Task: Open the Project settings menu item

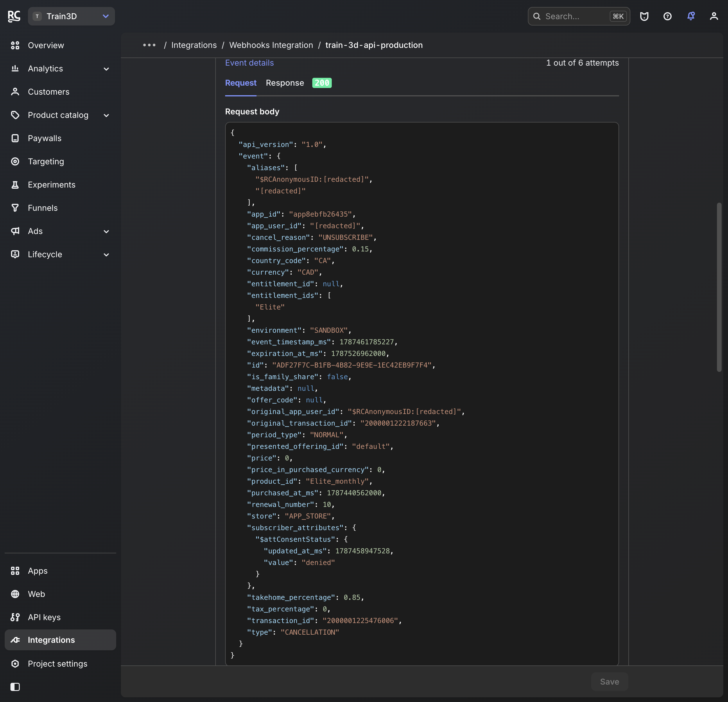Action: pos(60,663)
